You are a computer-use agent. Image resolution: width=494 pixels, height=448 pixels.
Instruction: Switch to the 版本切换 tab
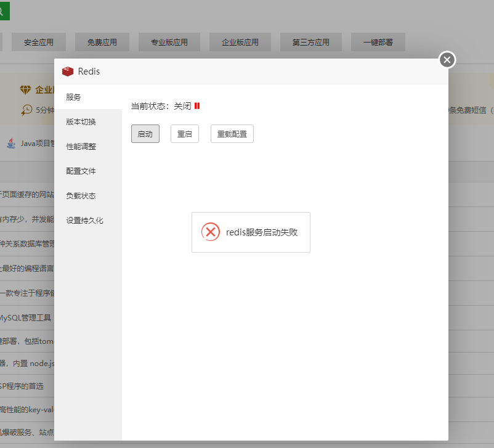(88, 121)
